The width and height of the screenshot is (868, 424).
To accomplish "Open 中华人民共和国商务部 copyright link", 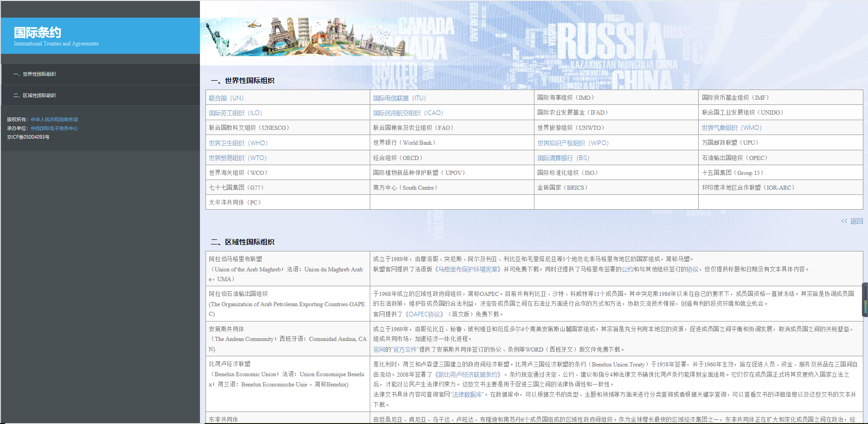I will pos(54,120).
